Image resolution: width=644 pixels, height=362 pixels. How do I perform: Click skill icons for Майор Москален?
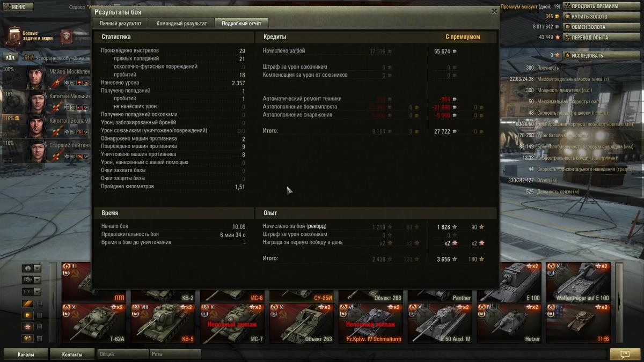[76, 83]
